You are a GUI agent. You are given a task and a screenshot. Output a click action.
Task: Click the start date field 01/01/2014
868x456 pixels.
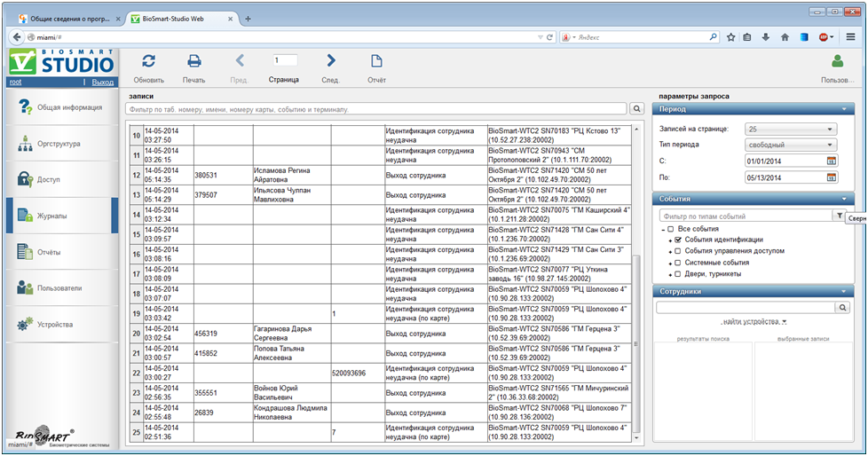click(x=785, y=161)
